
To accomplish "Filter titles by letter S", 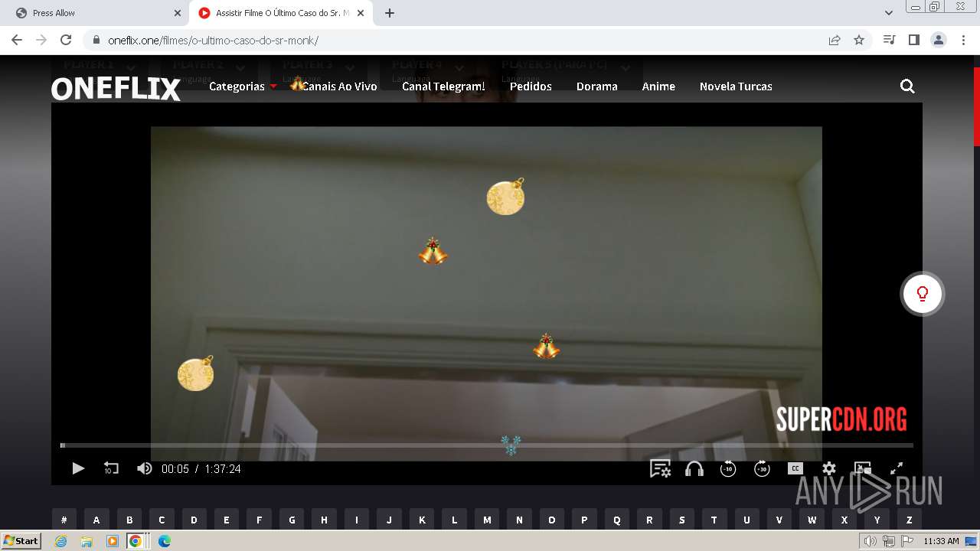I will [x=681, y=520].
